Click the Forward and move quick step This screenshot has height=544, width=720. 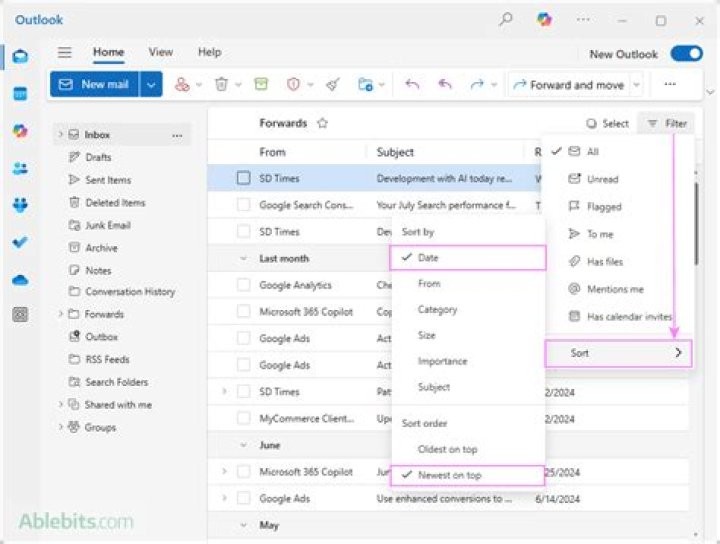[x=569, y=84]
